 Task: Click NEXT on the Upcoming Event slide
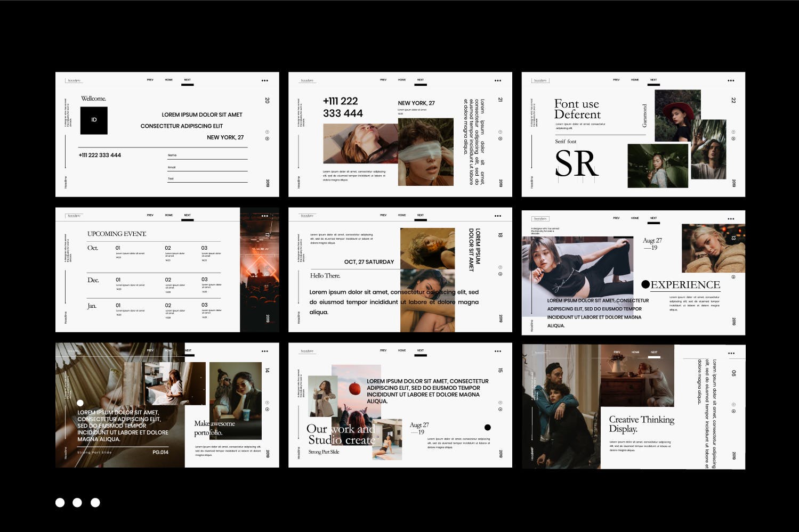tap(187, 215)
